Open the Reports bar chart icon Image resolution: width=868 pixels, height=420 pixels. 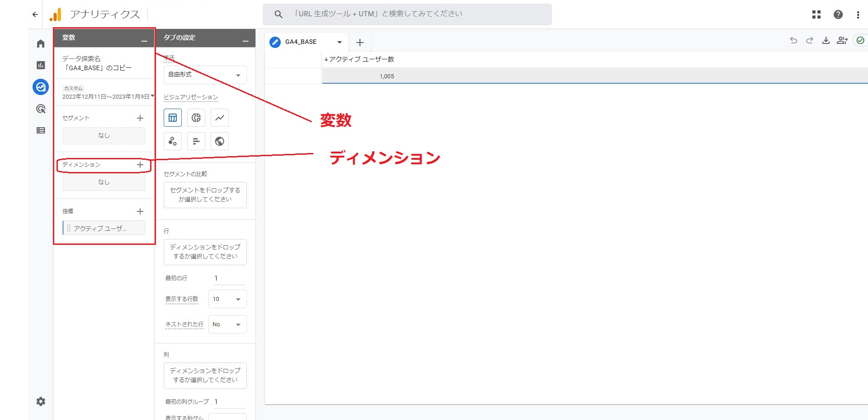tap(41, 65)
